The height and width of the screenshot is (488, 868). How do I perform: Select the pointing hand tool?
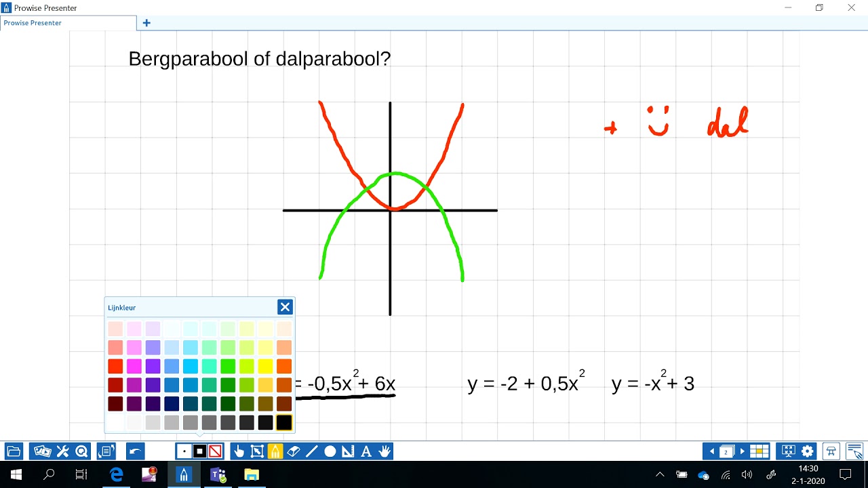pyautogui.click(x=239, y=451)
